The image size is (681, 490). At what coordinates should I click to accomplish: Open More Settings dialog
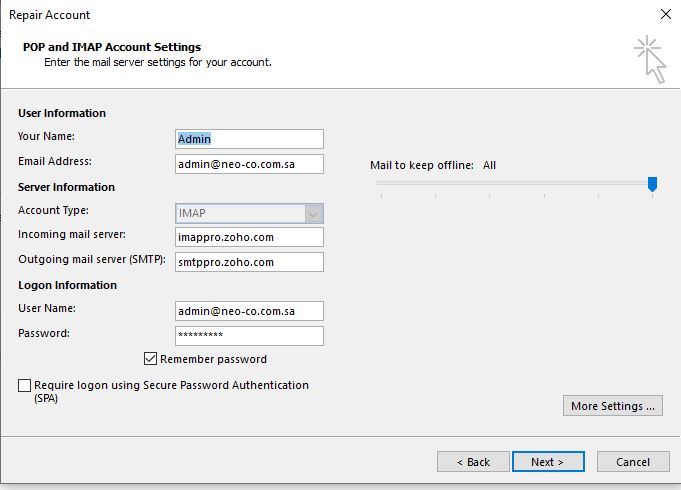[613, 406]
